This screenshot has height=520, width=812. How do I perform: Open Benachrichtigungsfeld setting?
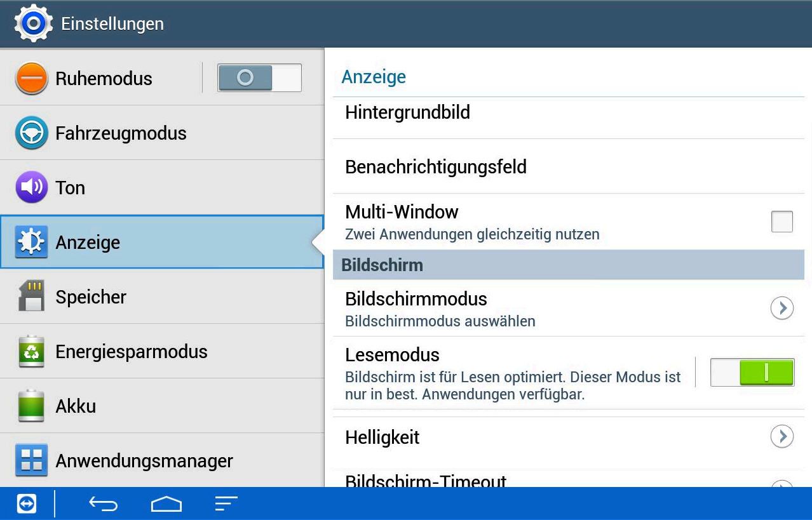coord(568,167)
